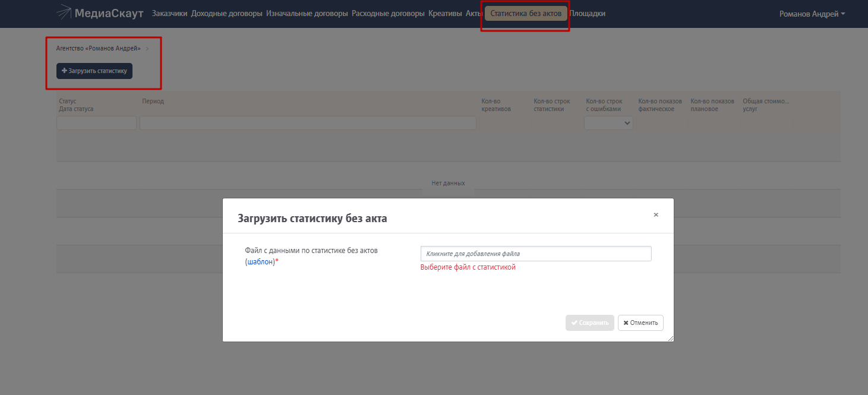The height and width of the screenshot is (395, 868).
Task: Click the Кол-во показов плановое header
Action: [712, 105]
